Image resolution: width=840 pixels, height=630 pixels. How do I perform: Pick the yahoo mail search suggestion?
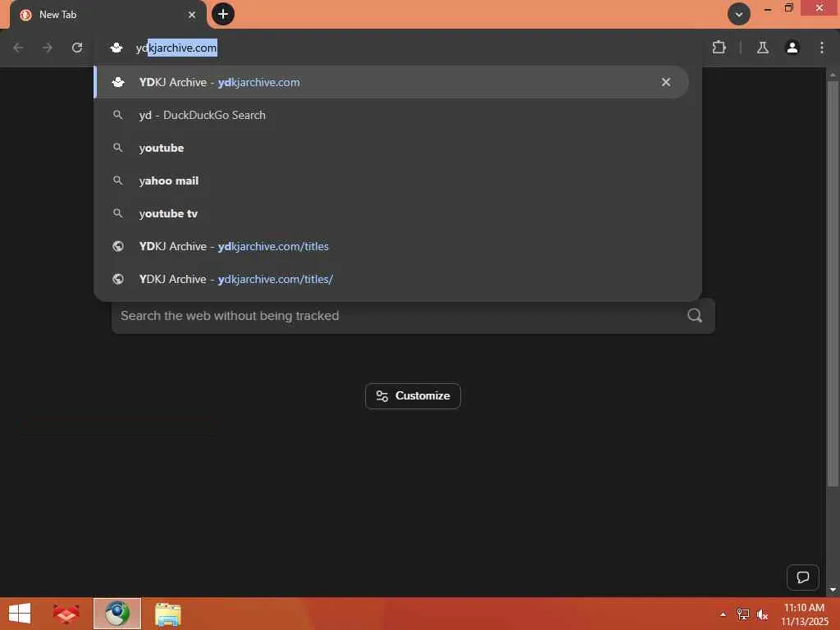click(391, 180)
